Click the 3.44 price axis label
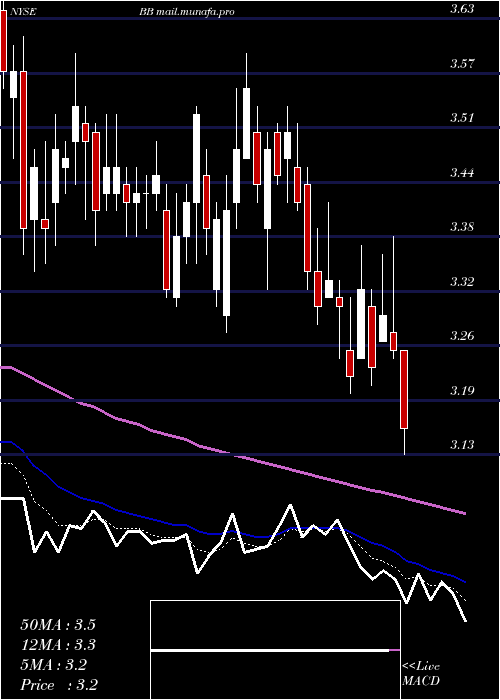The width and height of the screenshot is (500, 700). click(462, 172)
